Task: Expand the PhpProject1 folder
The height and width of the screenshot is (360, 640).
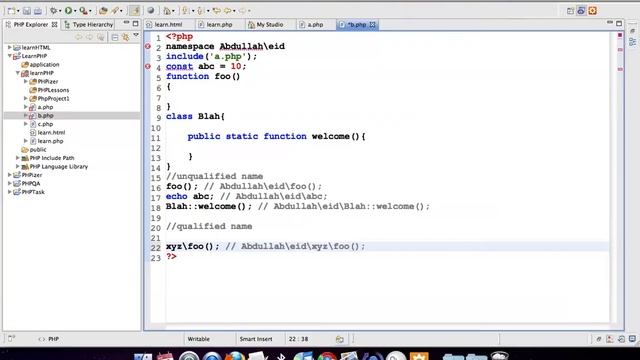Action: coord(26,98)
